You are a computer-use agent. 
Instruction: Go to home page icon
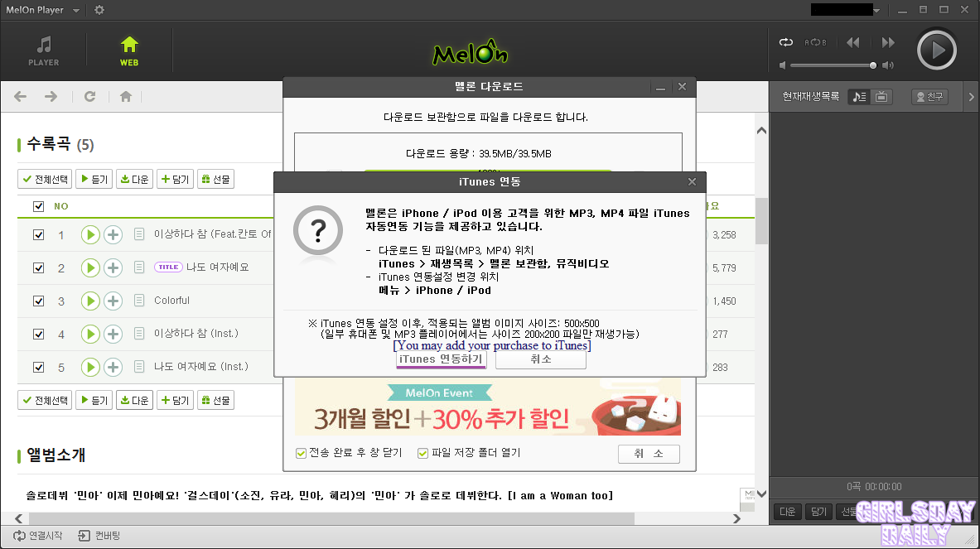pos(126,96)
